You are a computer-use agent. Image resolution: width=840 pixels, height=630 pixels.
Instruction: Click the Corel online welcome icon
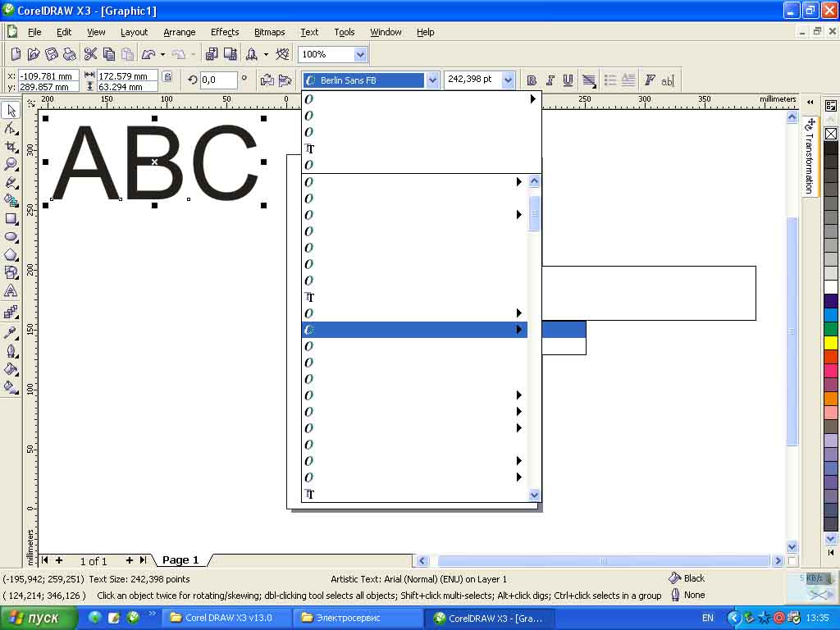pyautogui.click(x=282, y=53)
